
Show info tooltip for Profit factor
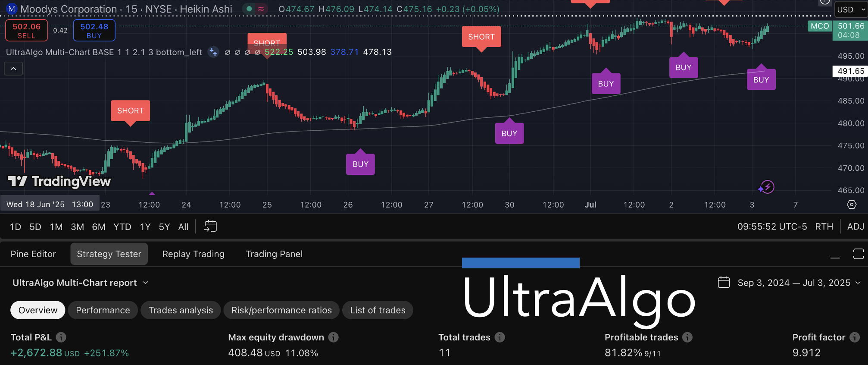[855, 337]
